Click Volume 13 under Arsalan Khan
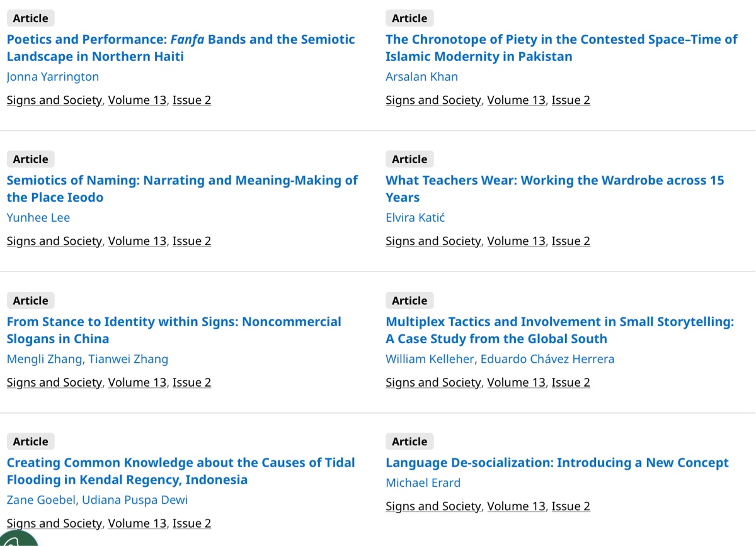 pos(516,100)
